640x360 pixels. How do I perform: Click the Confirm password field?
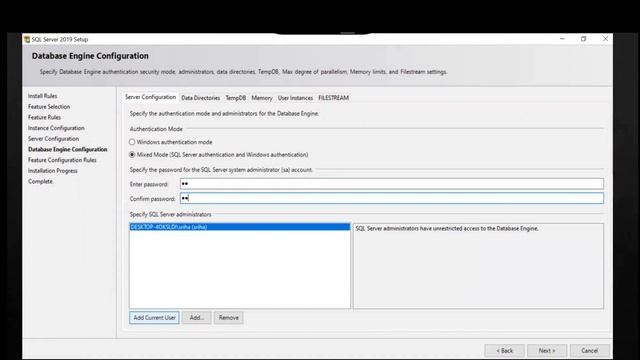(391, 198)
